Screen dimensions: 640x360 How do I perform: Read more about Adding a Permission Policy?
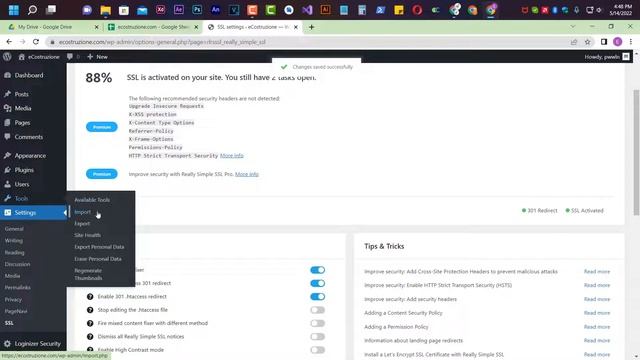[597, 327]
